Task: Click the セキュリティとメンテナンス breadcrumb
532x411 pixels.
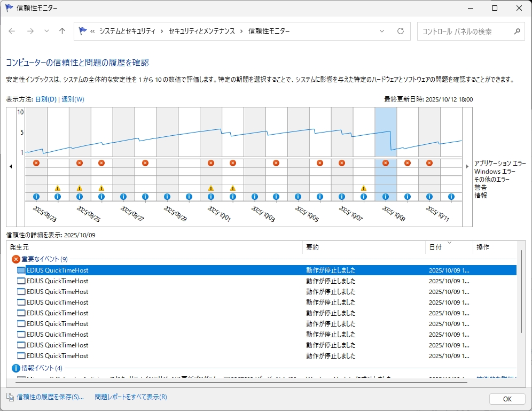Action: coord(202,32)
